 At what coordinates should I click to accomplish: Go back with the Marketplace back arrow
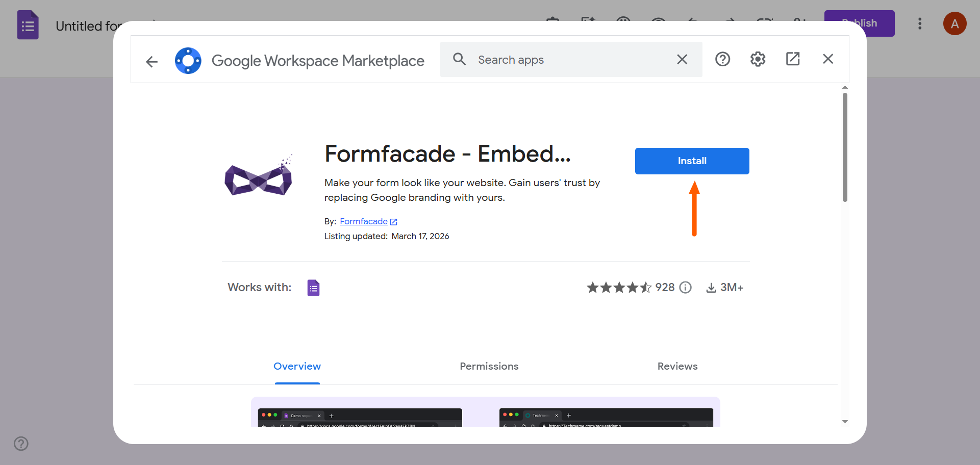click(x=152, y=61)
